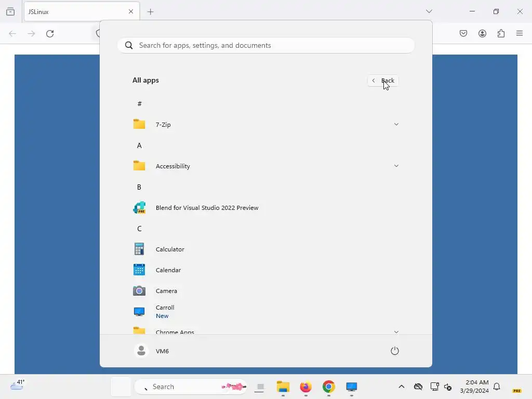This screenshot has height=399, width=532.
Task: Click the power button in Start menu
Action: [x=395, y=351]
